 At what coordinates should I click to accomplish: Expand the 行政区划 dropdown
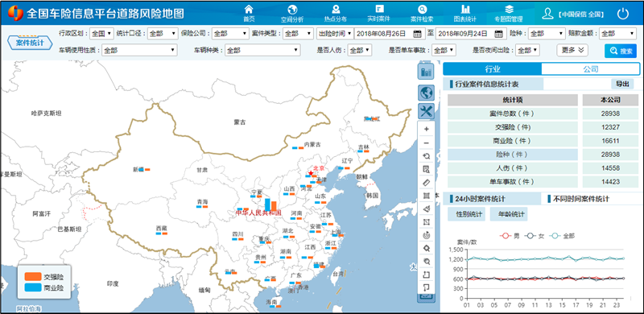click(x=101, y=34)
